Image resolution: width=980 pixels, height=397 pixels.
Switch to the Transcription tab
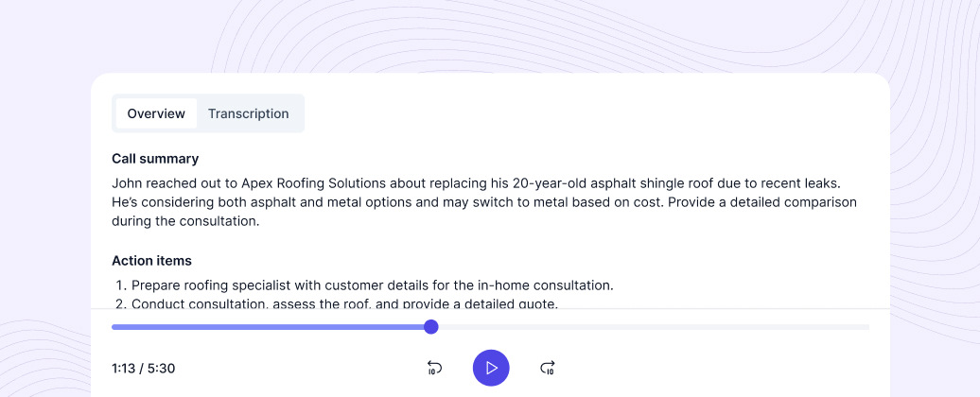248,113
